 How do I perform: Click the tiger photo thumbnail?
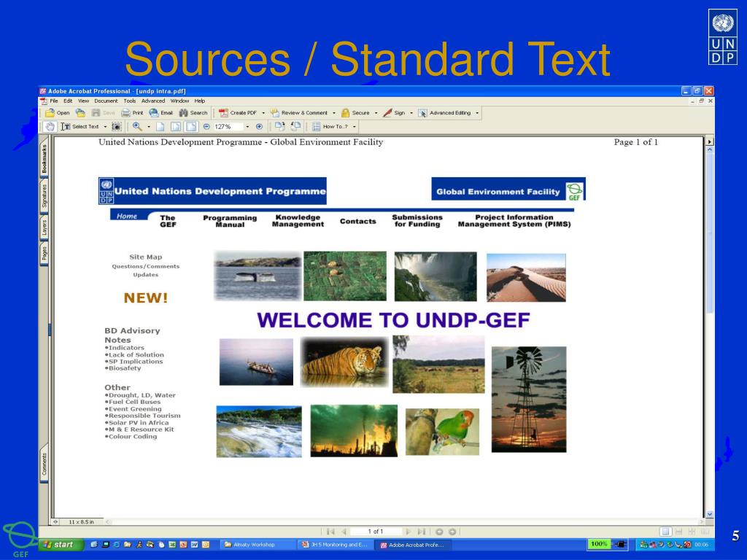point(344,362)
